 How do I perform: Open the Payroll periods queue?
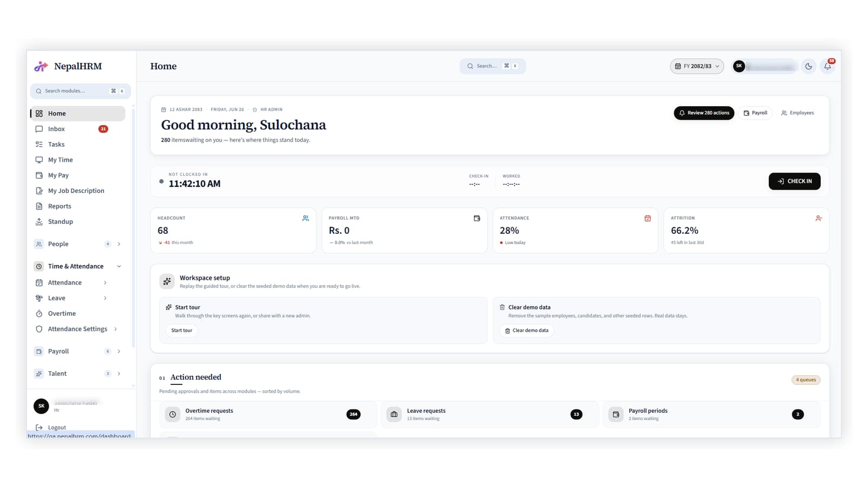(712, 414)
